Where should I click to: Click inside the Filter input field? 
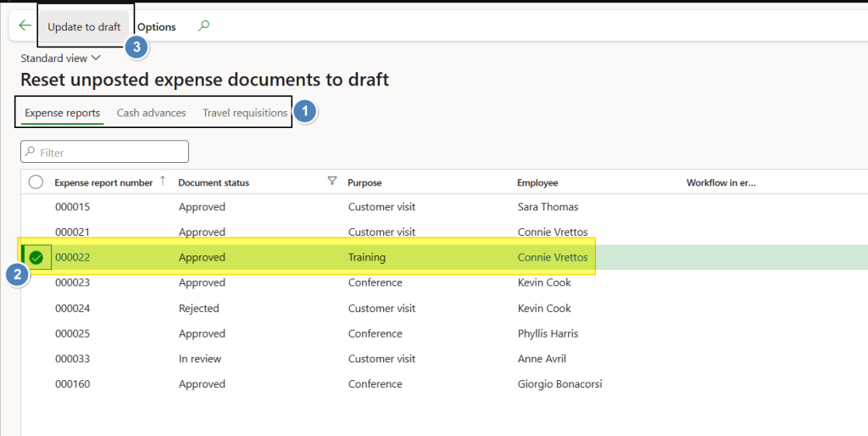[112, 153]
